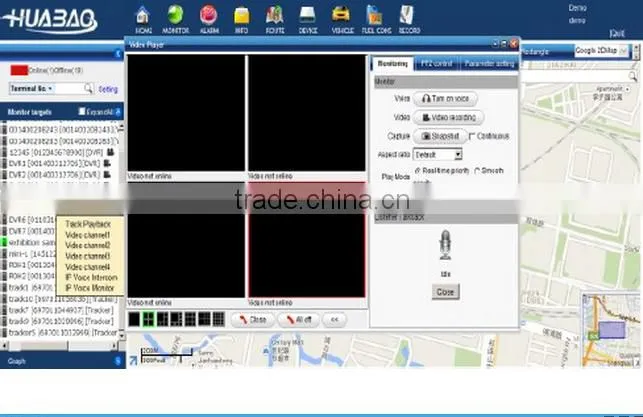643x417 pixels.
Task: Open the FUEL CONS pump icon
Action: click(x=376, y=20)
